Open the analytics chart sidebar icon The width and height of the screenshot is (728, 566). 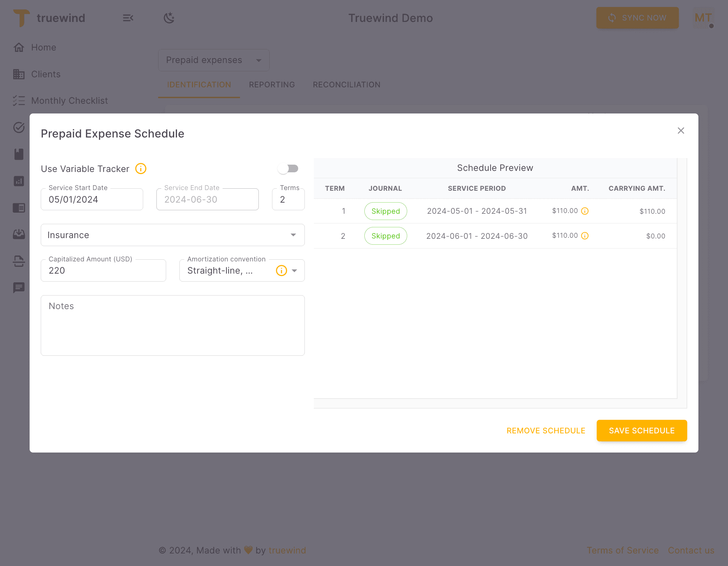pos(19,181)
